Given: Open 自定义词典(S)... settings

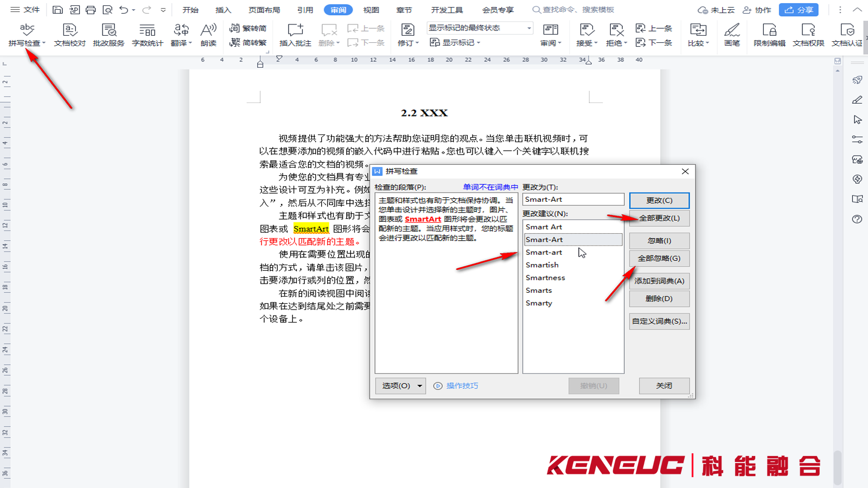Looking at the screenshot, I should click(659, 322).
